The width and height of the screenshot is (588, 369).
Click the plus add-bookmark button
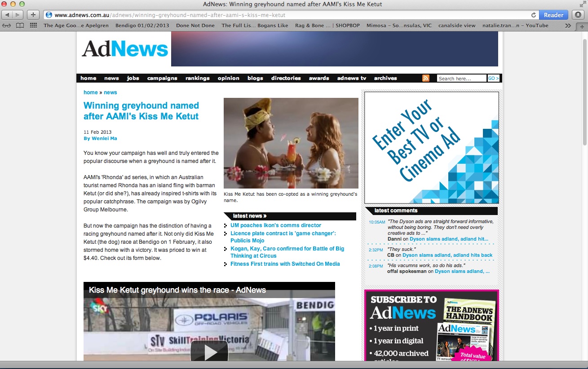[x=33, y=15]
